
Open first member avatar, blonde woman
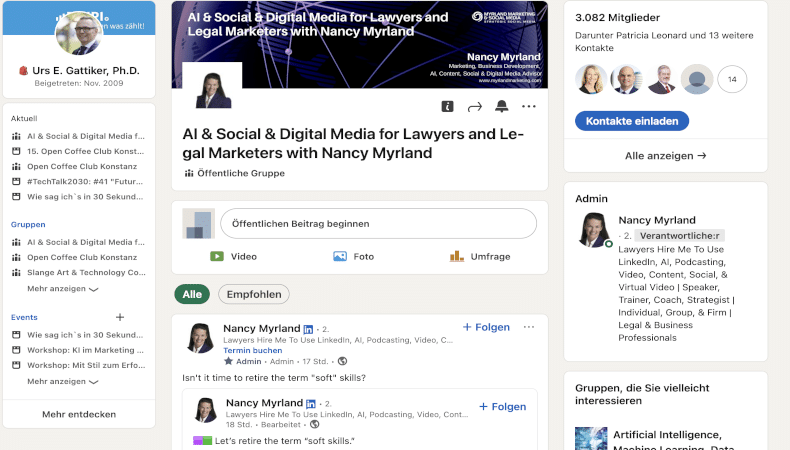click(591, 79)
